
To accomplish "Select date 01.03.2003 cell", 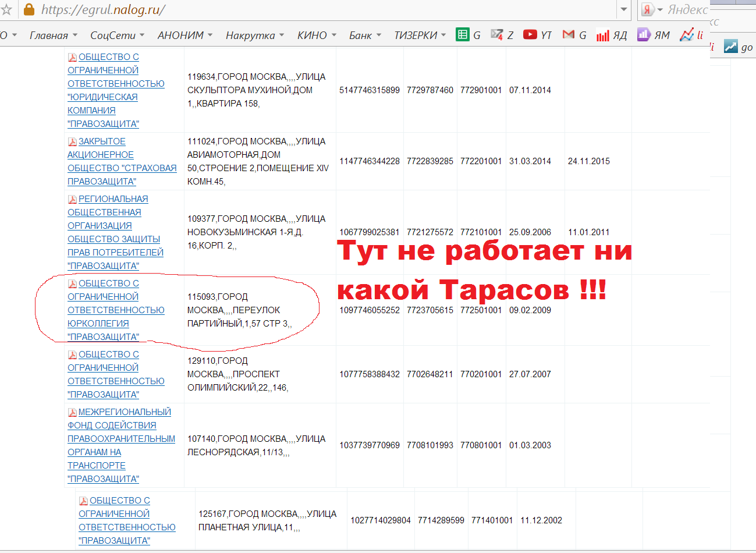I will [530, 445].
